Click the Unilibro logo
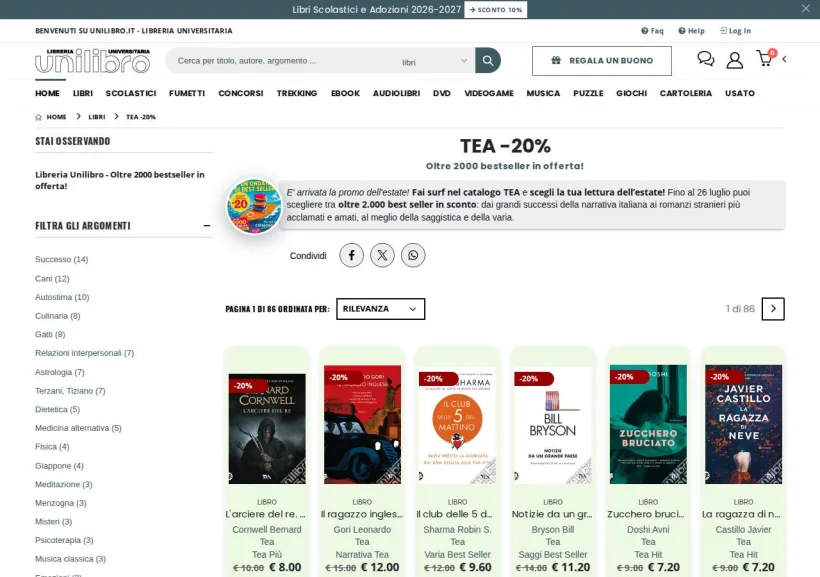This screenshot has height=577, width=820. [x=93, y=61]
